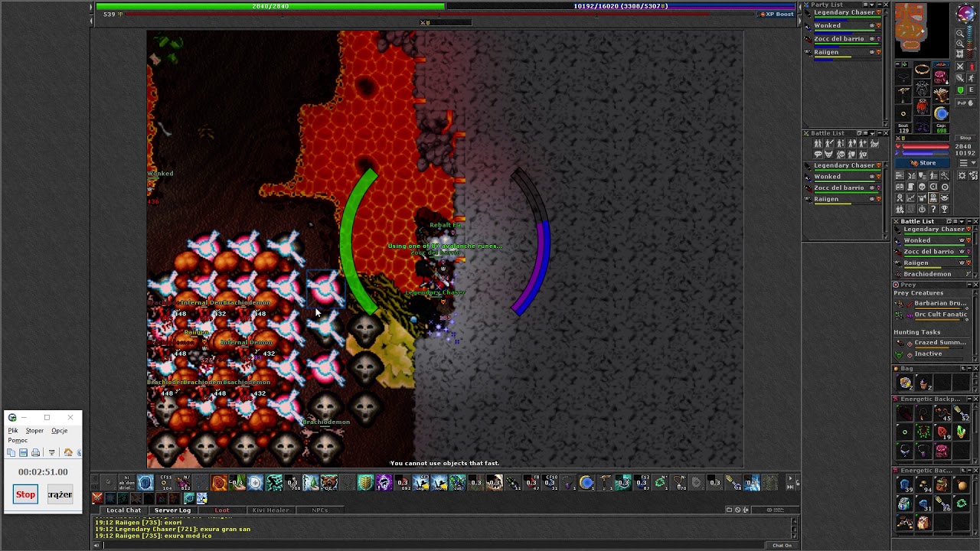The width and height of the screenshot is (980, 551).
Task: Open the trophy icon in the side buttons
Action: (x=945, y=209)
